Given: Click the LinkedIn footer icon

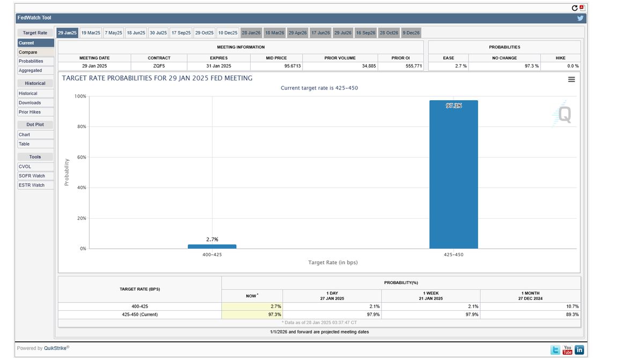Looking at the screenshot, I should coord(579,349).
